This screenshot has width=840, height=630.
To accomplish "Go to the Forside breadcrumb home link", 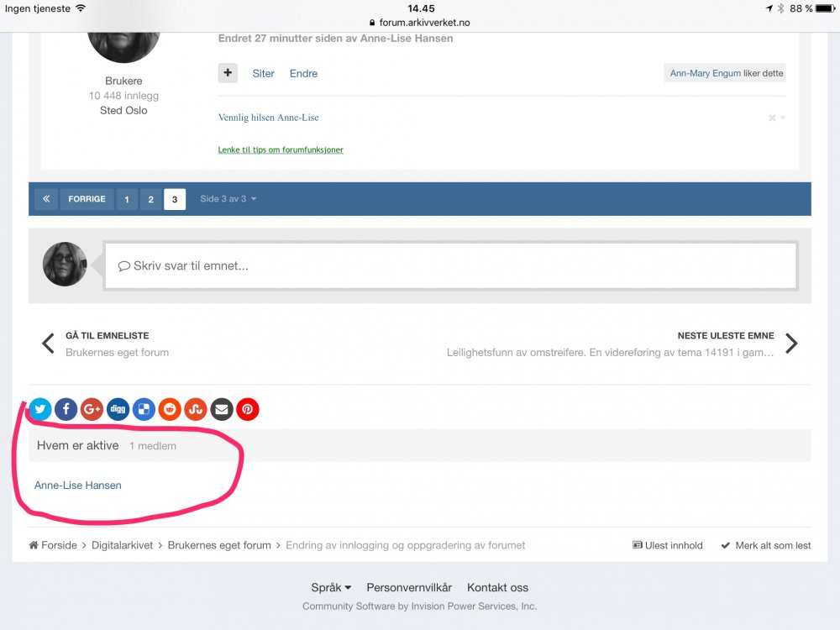I will pyautogui.click(x=59, y=545).
